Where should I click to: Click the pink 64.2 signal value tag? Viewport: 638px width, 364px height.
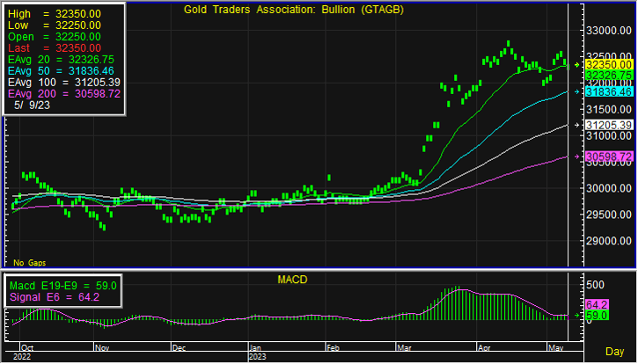pos(597,303)
